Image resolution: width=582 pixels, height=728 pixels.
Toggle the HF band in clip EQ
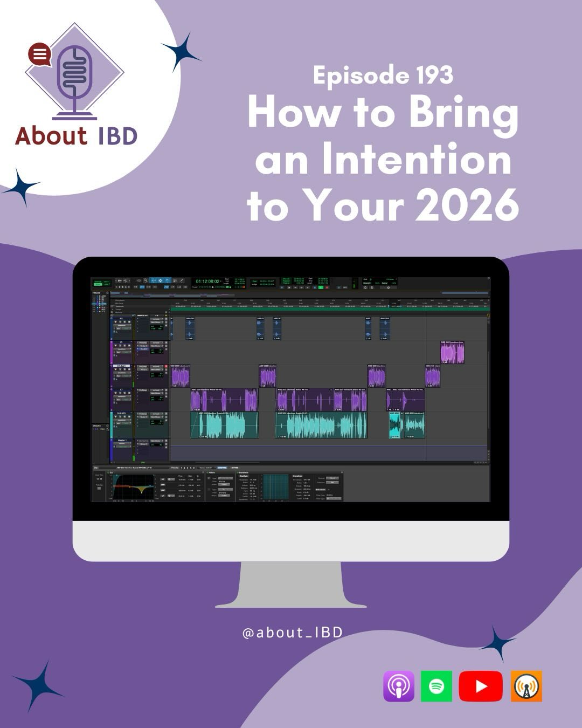[x=163, y=479]
